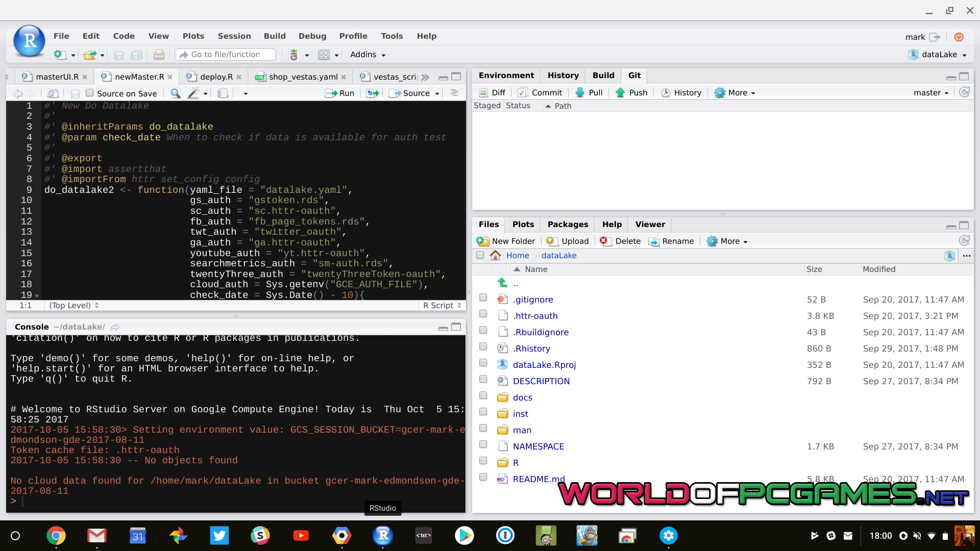Viewport: 980px width, 551px height.
Task: Click the Git Push icon
Action: [620, 92]
